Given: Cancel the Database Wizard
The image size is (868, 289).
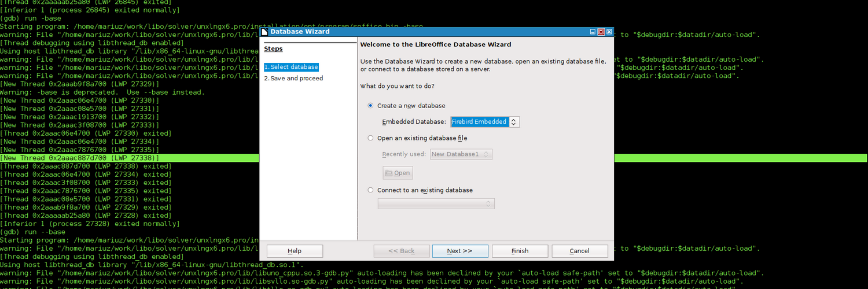Looking at the screenshot, I should point(579,251).
